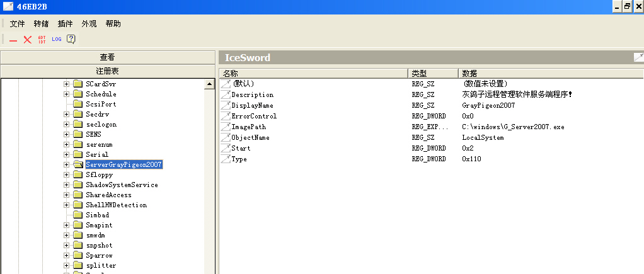Click the GrayPigeon2007 data cell

pos(488,106)
